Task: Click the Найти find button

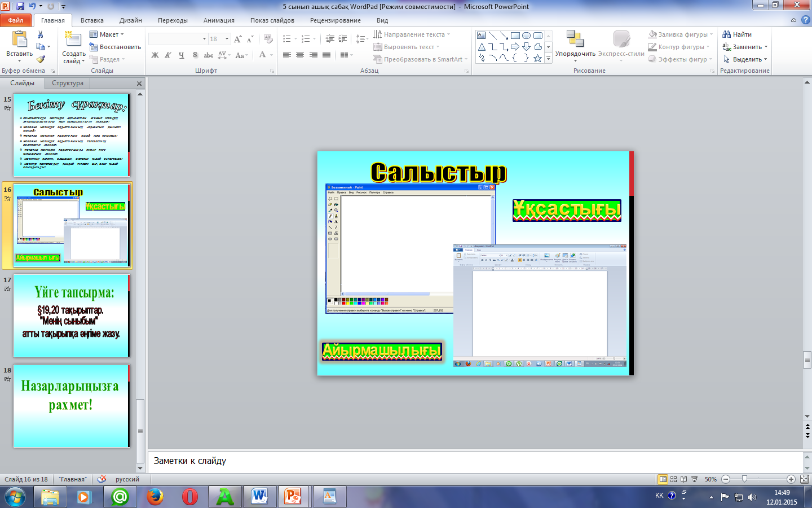Action: click(x=737, y=34)
